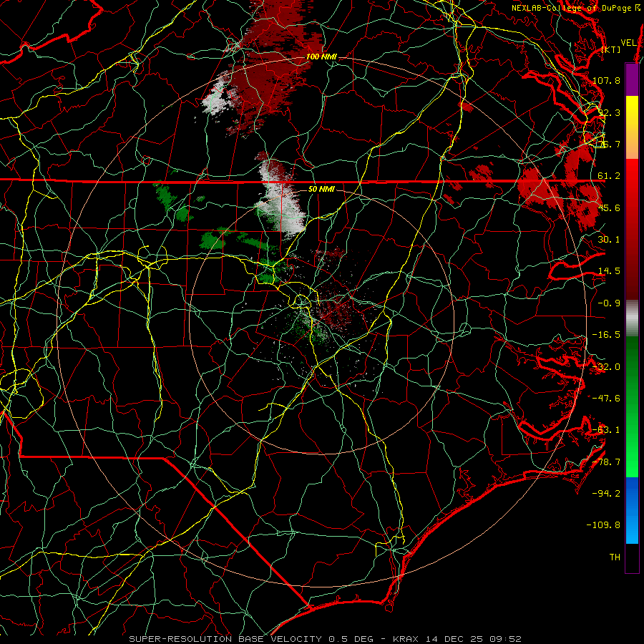This screenshot has width=644, height=644.
Task: Select the -47.6 value on velocity scale
Action: click(x=606, y=399)
